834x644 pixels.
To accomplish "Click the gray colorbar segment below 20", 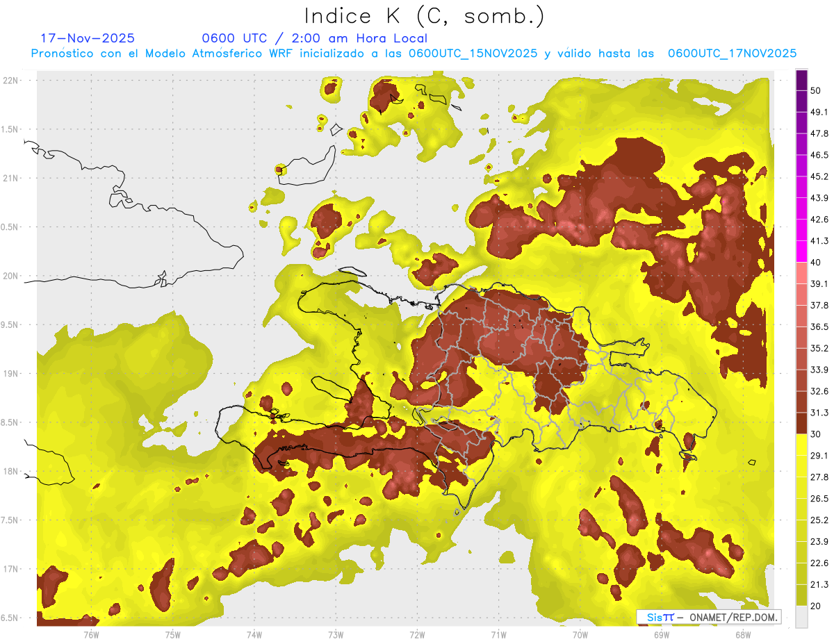I will [801, 617].
